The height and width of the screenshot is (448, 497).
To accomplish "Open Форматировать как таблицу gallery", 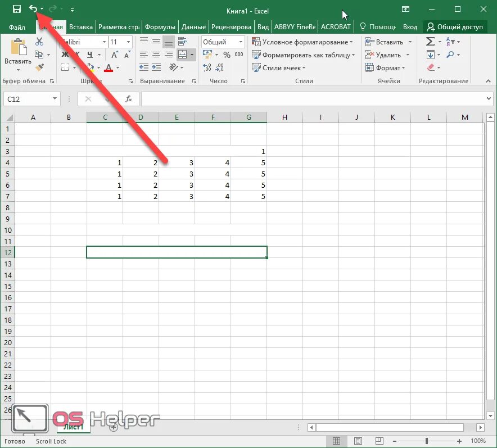I will pyautogui.click(x=304, y=55).
